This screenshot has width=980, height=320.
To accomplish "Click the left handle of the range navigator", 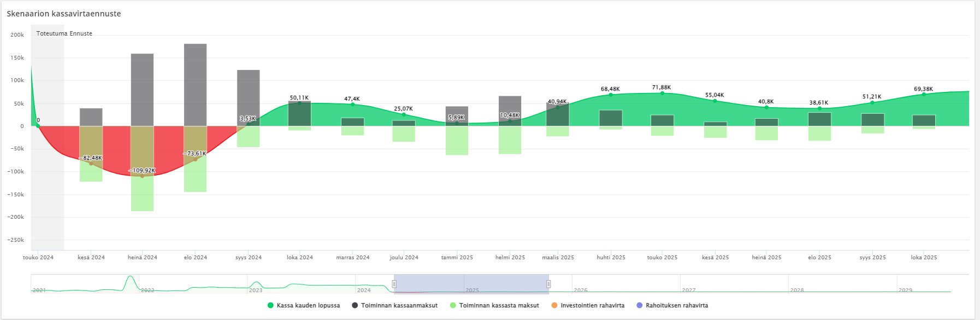I will [394, 284].
